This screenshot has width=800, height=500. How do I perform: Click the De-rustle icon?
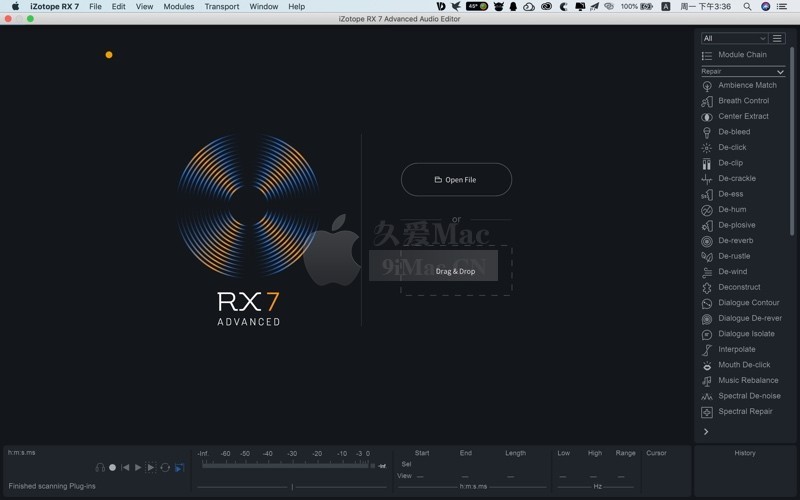pos(707,257)
